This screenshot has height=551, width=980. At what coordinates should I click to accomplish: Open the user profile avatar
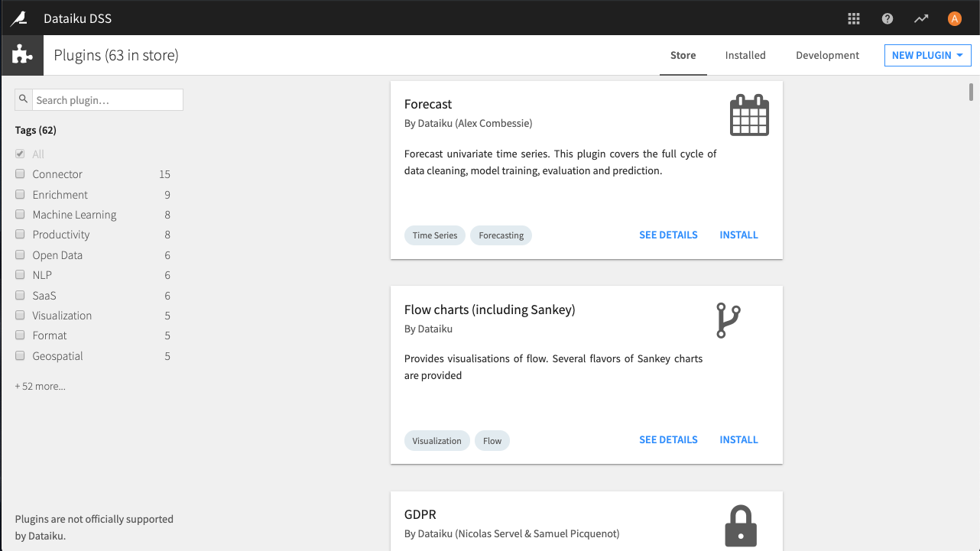(x=954, y=18)
